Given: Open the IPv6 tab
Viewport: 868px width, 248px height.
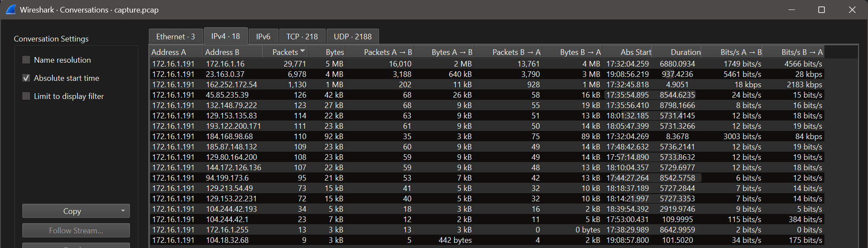Looking at the screenshot, I should click(263, 36).
